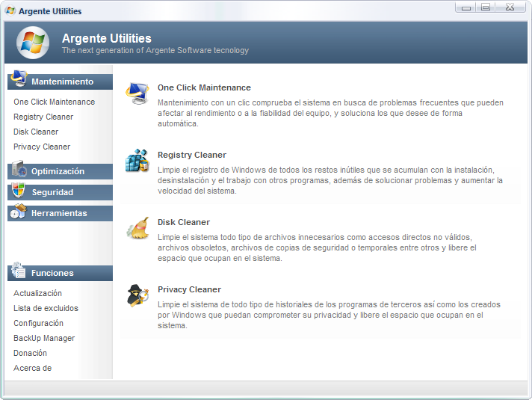Click the Disk Cleaner broom icon
Image resolution: width=532 pixels, height=400 pixels.
137,227
